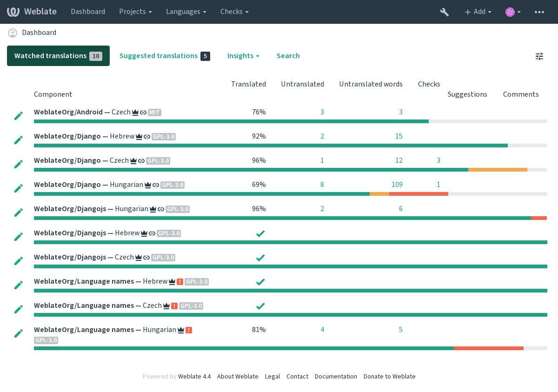
Task: Click GPL-3.0 badge in Django Hebrew row
Action: (x=164, y=137)
